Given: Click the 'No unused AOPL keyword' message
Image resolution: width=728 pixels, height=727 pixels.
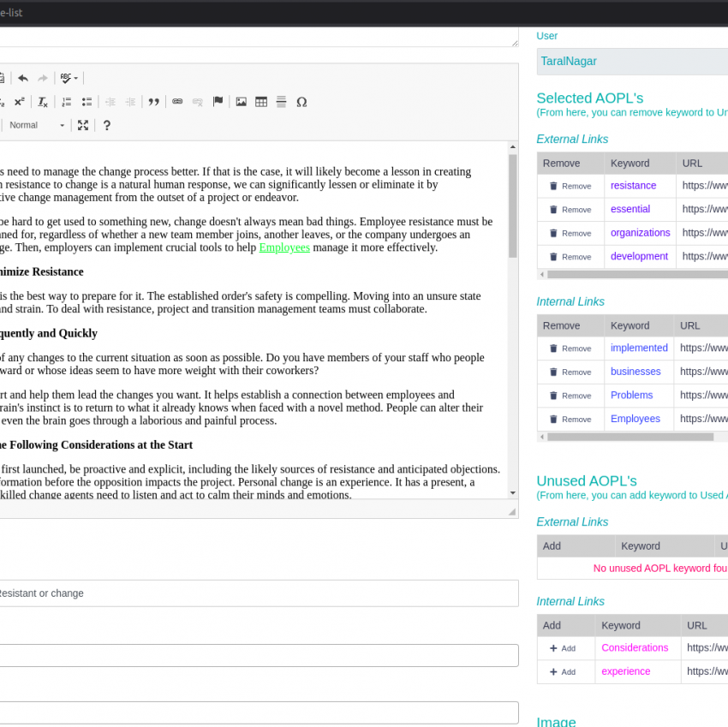Looking at the screenshot, I should click(x=660, y=569).
